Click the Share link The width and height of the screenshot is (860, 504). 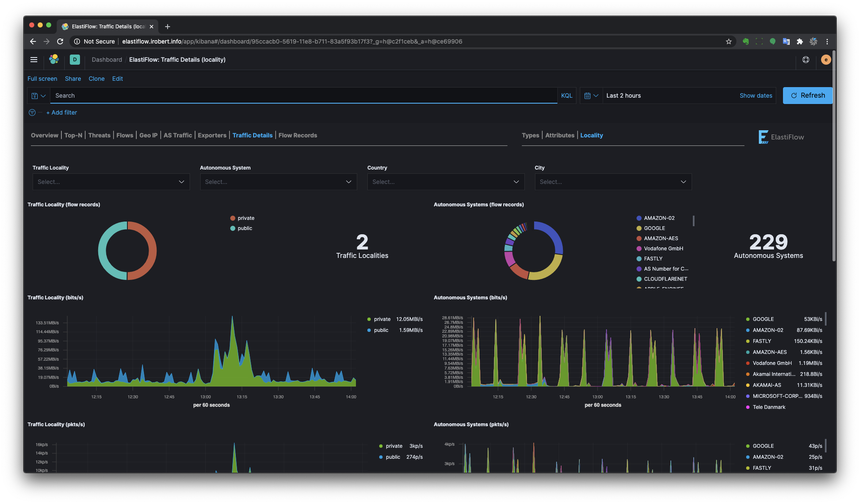coord(73,79)
